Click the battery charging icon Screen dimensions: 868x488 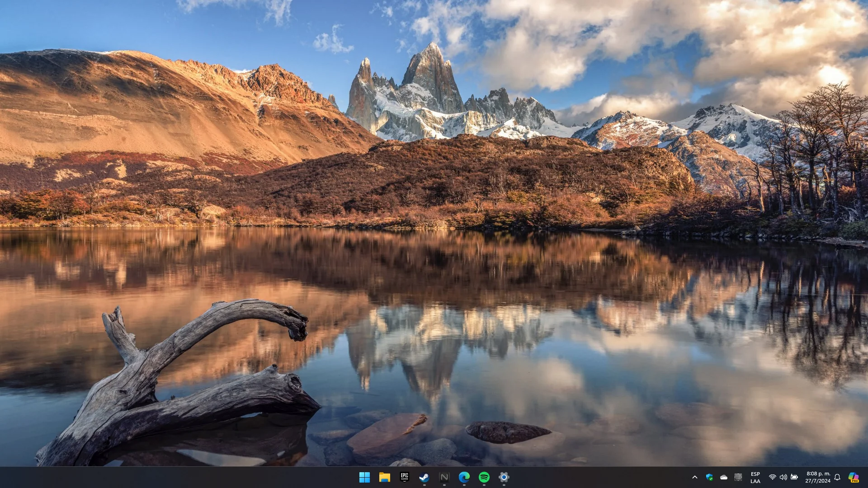794,477
